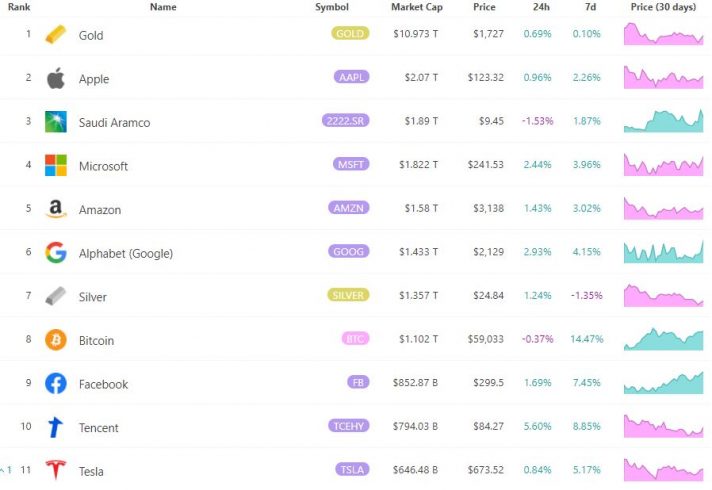712x490 pixels.
Task: Click the MSFT symbol badge
Action: click(x=351, y=164)
